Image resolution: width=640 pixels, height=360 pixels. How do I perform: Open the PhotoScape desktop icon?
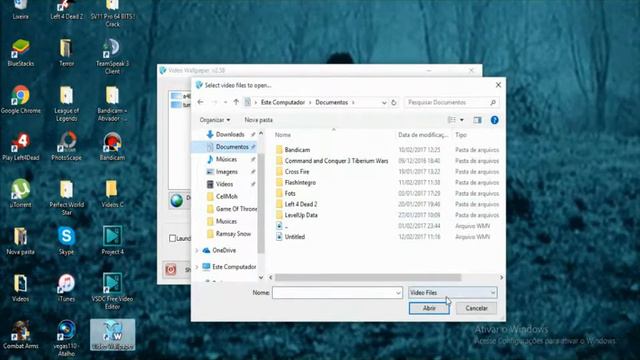[66, 147]
